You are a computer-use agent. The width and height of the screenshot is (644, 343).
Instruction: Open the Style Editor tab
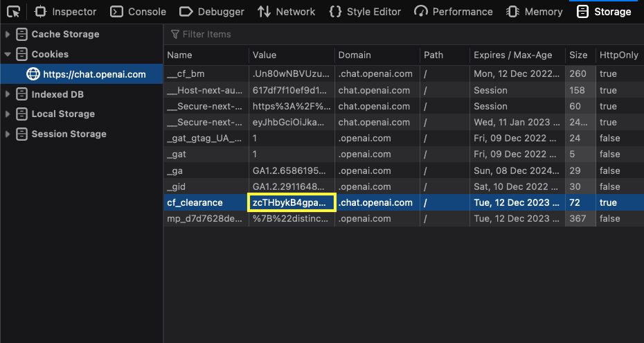(x=365, y=12)
